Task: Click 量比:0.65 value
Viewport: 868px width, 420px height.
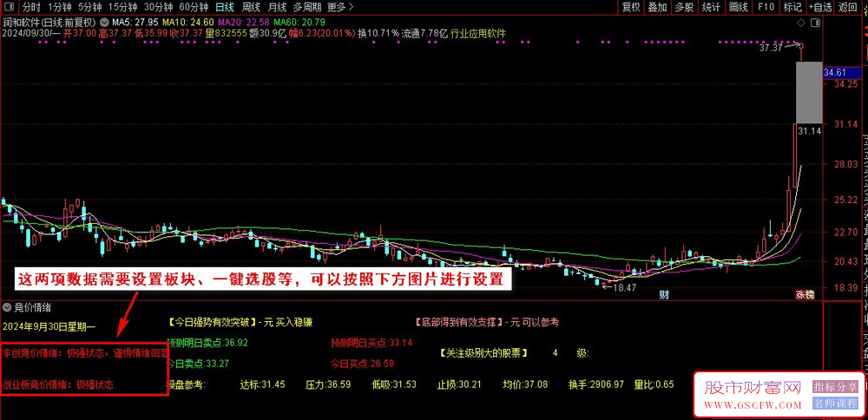Action: [654, 384]
